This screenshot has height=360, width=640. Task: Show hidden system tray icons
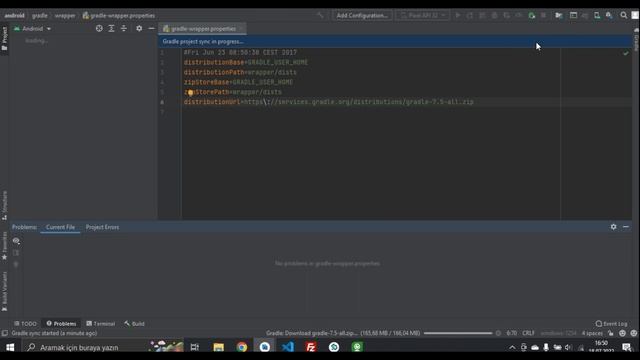pos(512,347)
